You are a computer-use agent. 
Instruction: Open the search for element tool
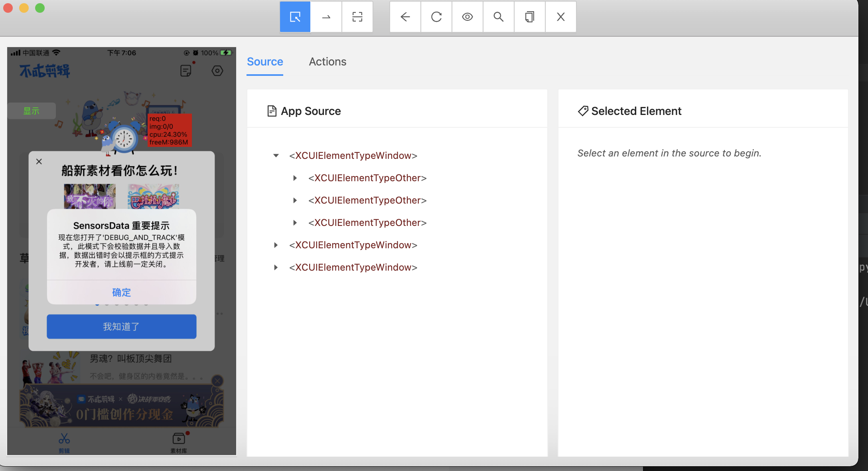pos(499,17)
